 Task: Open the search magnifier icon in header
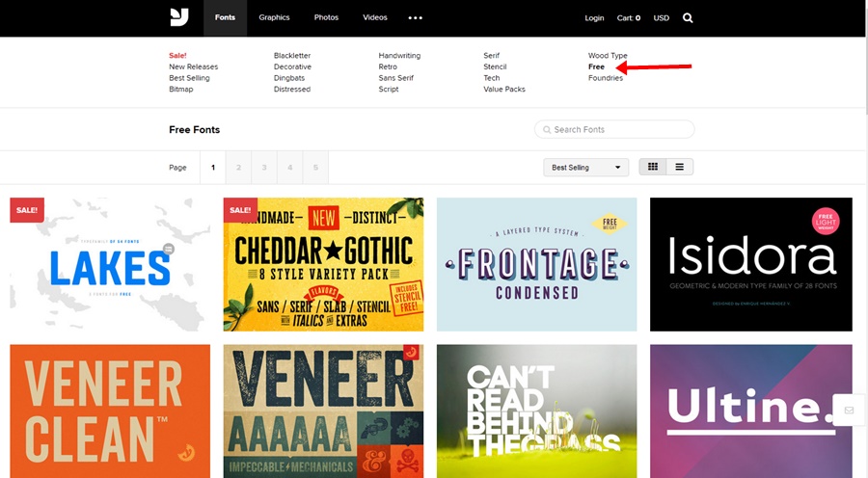pyautogui.click(x=688, y=17)
